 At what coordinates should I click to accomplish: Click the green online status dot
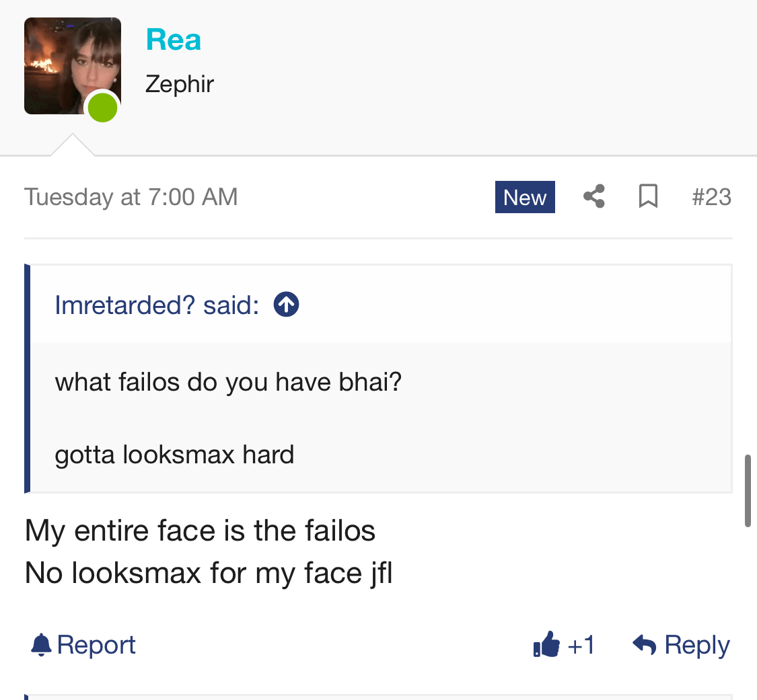102,108
